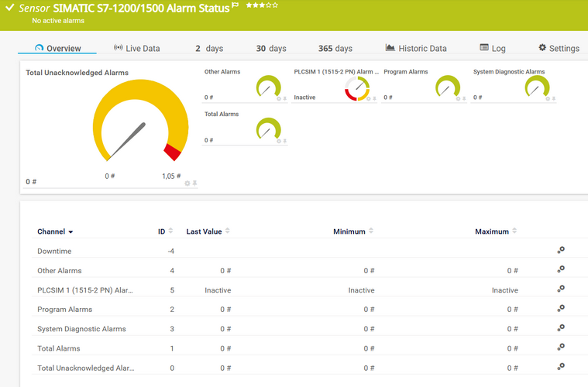The width and height of the screenshot is (588, 387).
Task: Click the sensor status checkmark icon
Action: (x=10, y=8)
